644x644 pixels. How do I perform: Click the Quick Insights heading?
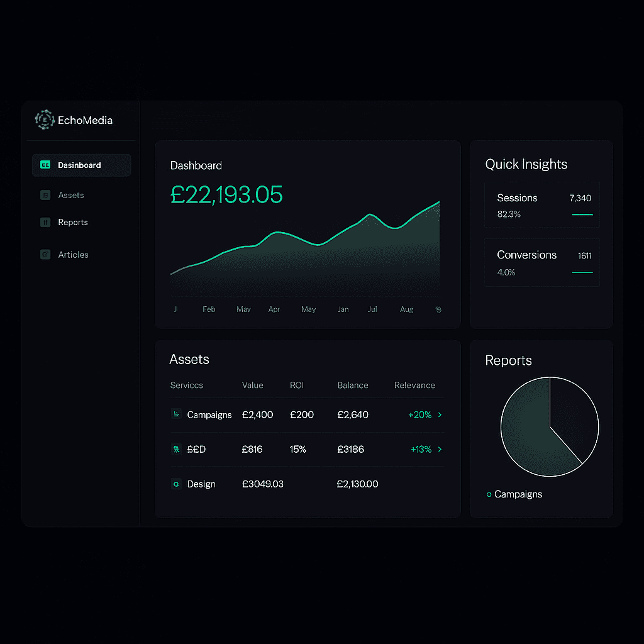[x=526, y=164]
